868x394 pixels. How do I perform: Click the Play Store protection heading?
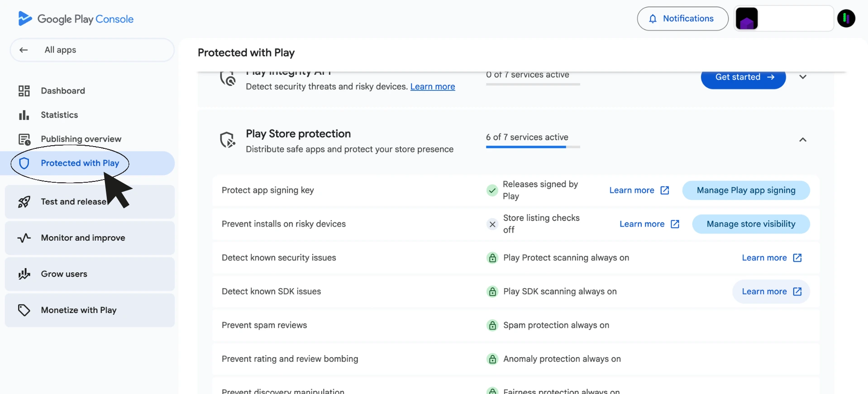pos(298,134)
